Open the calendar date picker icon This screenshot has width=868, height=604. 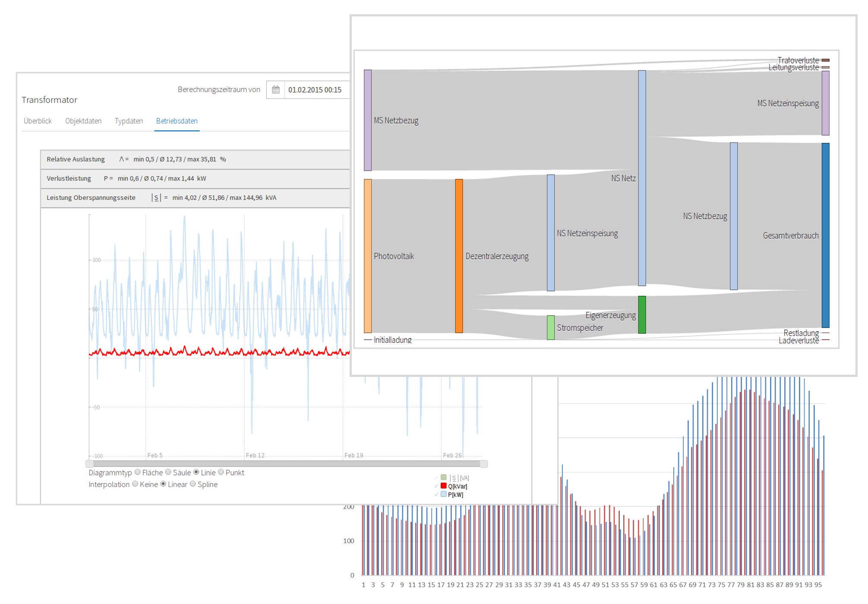pyautogui.click(x=276, y=90)
